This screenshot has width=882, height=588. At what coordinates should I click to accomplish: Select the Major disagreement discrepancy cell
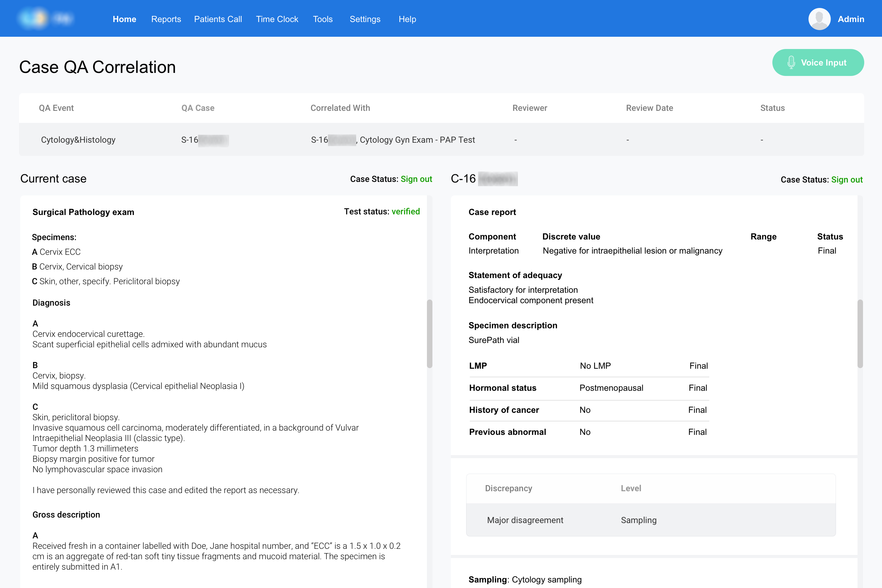coord(525,520)
